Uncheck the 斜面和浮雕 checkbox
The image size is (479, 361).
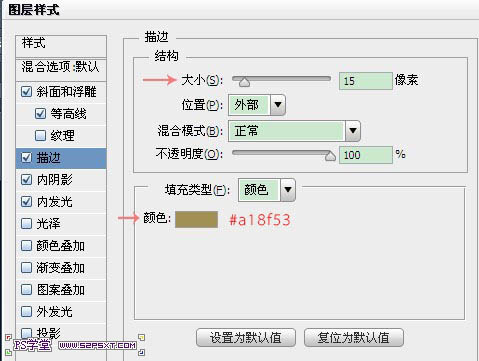coord(26,92)
